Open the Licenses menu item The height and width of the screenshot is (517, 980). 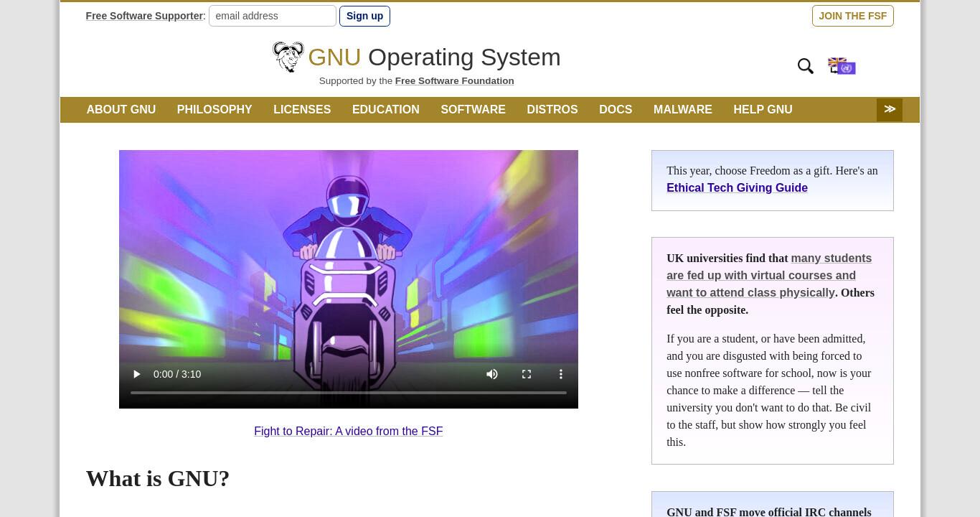[x=302, y=109]
